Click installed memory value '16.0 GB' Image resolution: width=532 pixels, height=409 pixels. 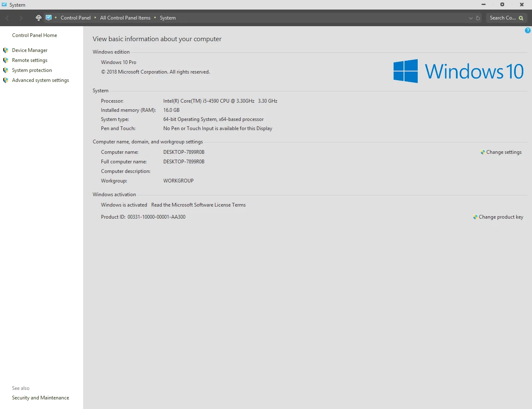tap(171, 110)
